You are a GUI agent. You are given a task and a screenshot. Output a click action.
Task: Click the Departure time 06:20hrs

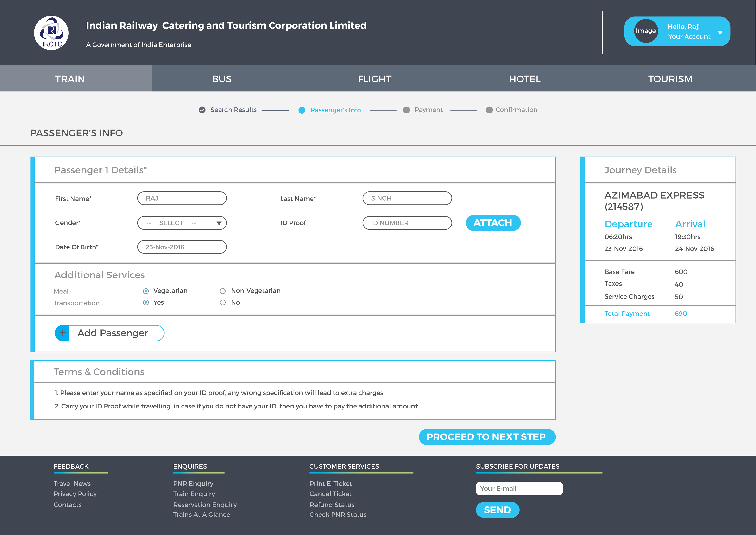(x=618, y=237)
